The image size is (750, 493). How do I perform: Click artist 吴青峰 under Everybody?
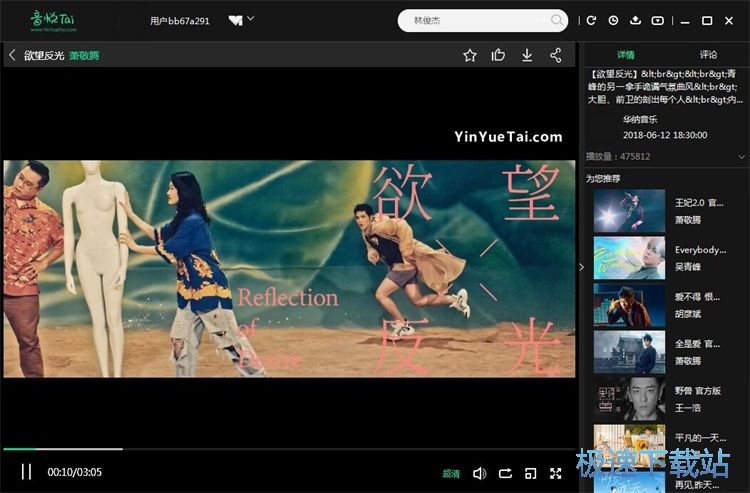click(x=687, y=267)
